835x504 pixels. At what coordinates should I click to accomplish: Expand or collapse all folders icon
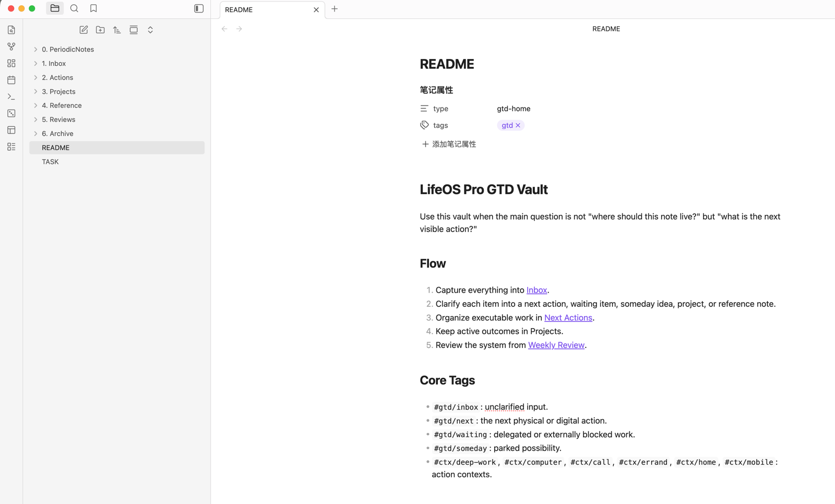click(x=150, y=30)
